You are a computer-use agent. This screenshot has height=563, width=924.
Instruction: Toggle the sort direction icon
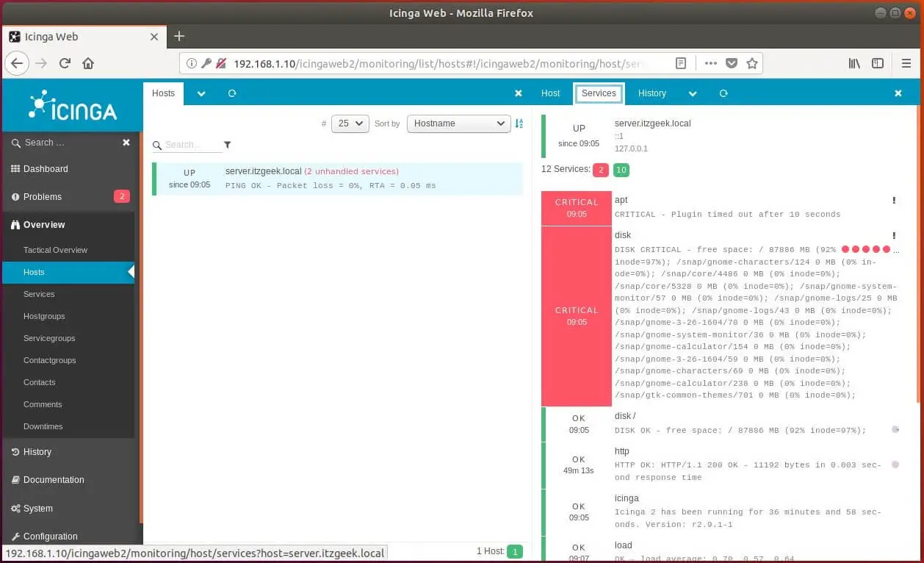(x=519, y=123)
